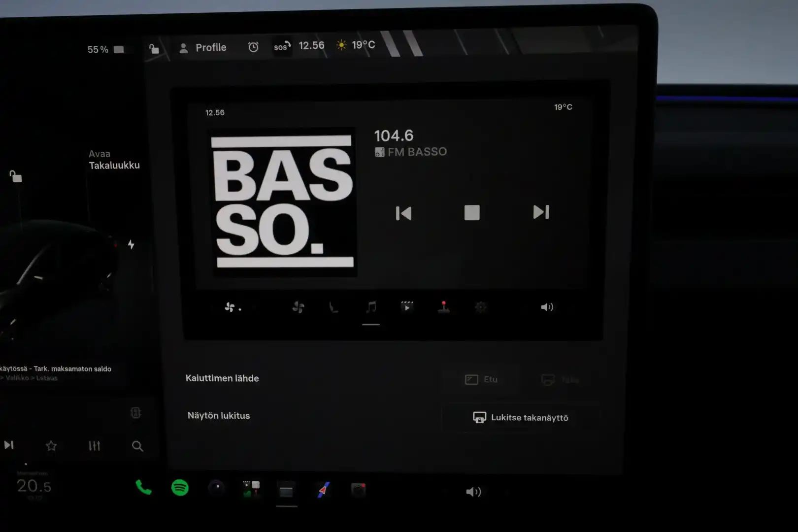Image resolution: width=798 pixels, height=532 pixels.
Task: Tap the small icon above media search
Action: (x=135, y=413)
